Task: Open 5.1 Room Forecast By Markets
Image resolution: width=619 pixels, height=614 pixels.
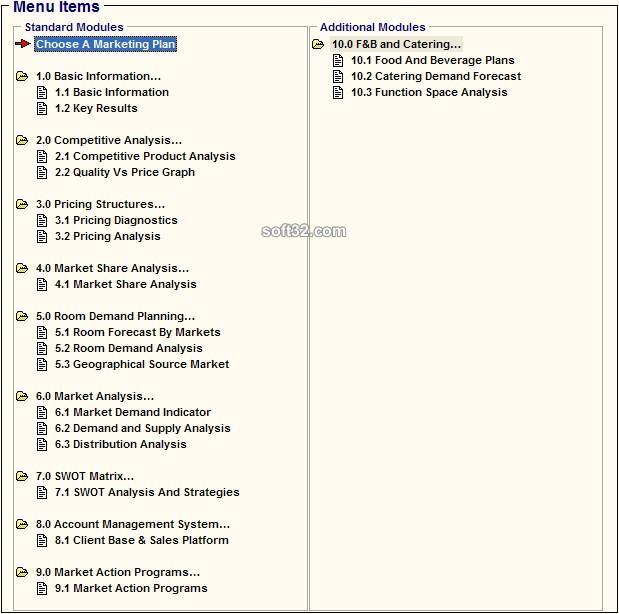Action: (137, 332)
